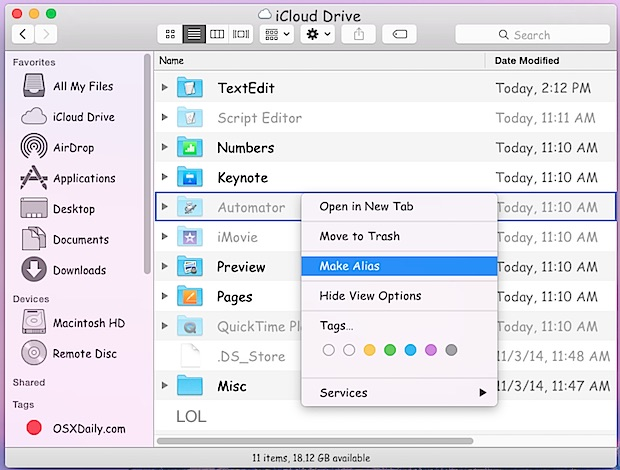Viewport: 620px width, 470px height.
Task: Apply the green tag color dot
Action: (x=390, y=350)
